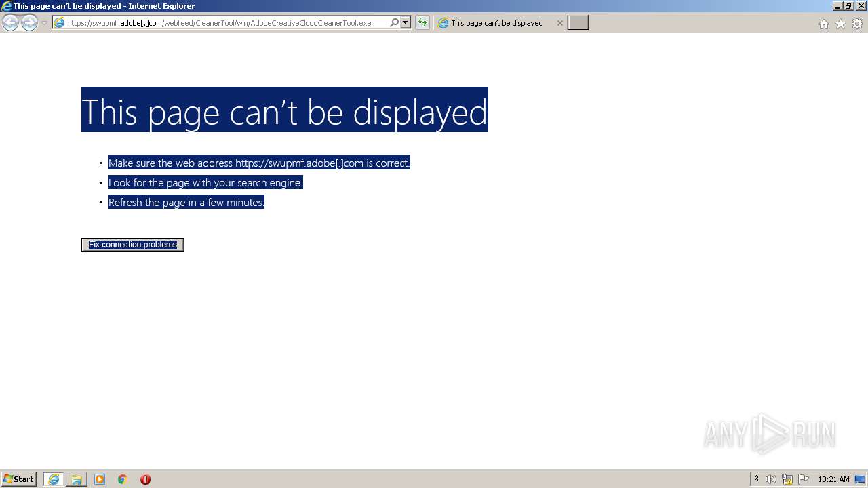This screenshot has height=488, width=868.
Task: Restore down the Internet Explorer window
Action: [x=849, y=6]
